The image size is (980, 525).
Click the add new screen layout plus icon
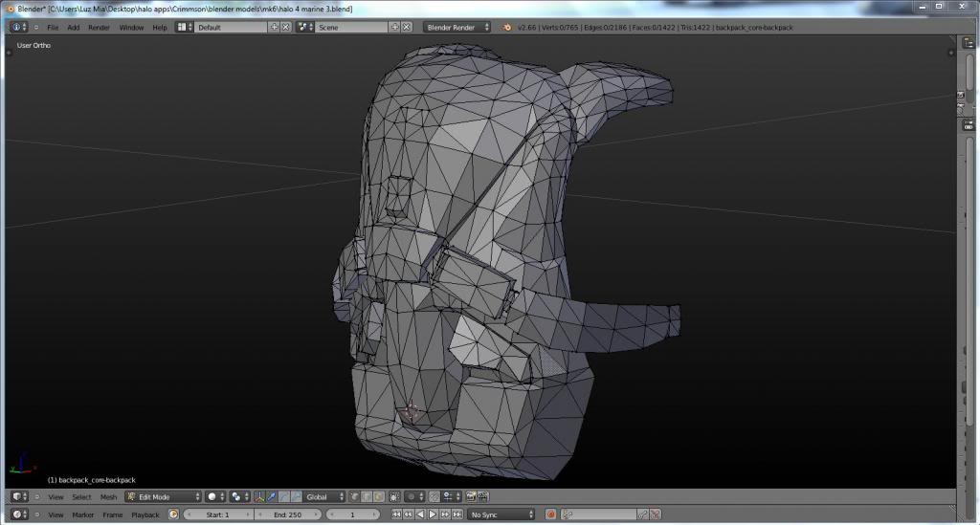tap(275, 28)
